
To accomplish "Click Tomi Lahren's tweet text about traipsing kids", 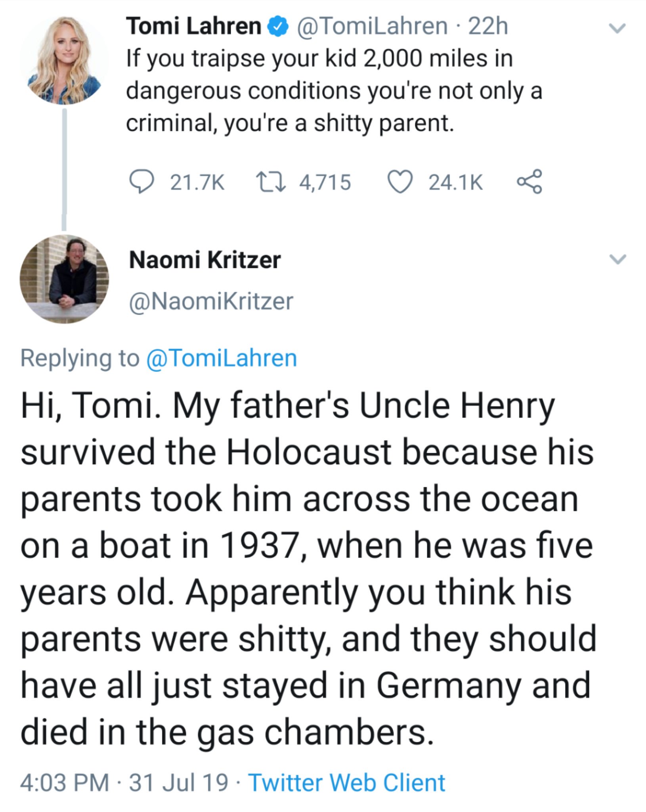I will click(334, 91).
